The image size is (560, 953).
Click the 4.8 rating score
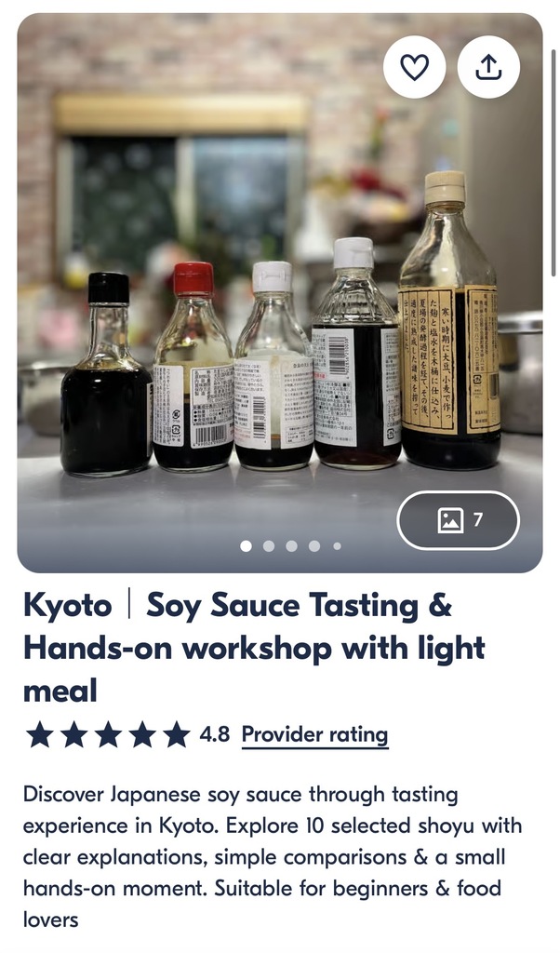[x=214, y=734]
